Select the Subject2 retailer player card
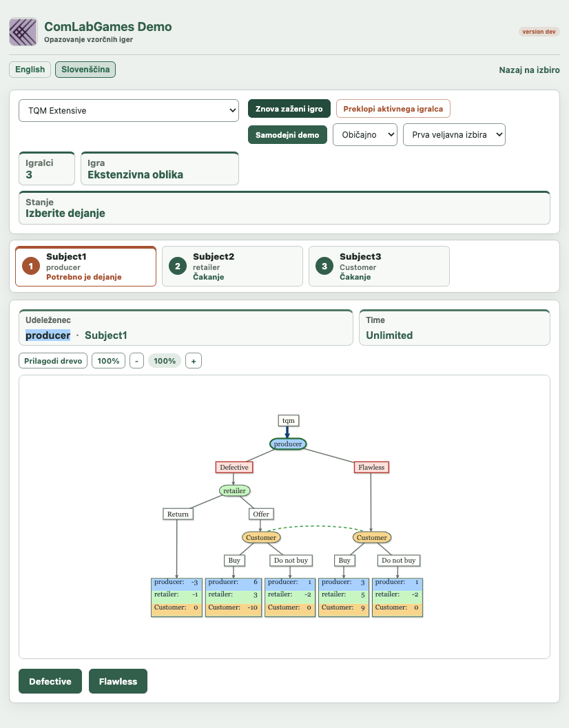Image resolution: width=569 pixels, height=728 pixels. click(x=232, y=267)
